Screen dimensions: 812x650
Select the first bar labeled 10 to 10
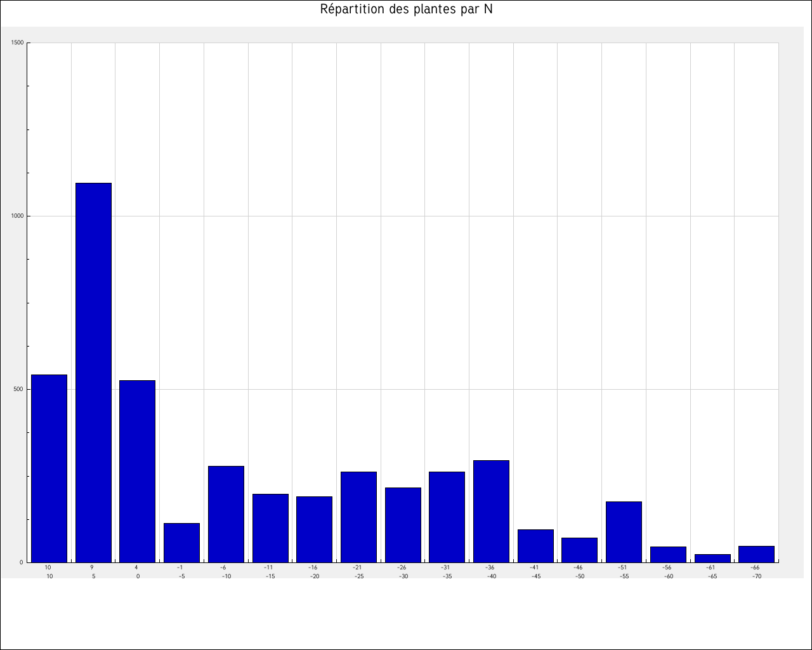(x=49, y=468)
